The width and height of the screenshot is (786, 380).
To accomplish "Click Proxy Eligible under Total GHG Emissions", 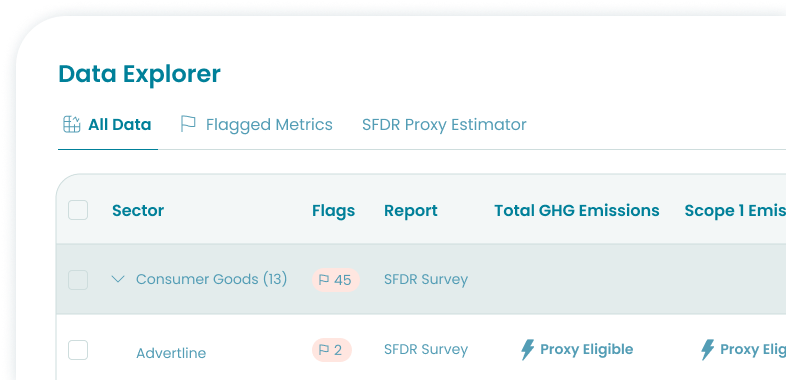I will [586, 349].
